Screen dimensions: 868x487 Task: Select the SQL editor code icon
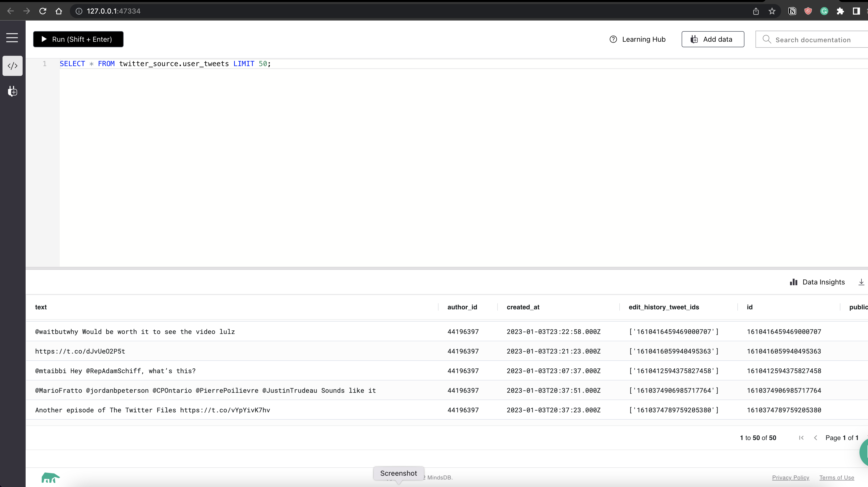coord(13,66)
